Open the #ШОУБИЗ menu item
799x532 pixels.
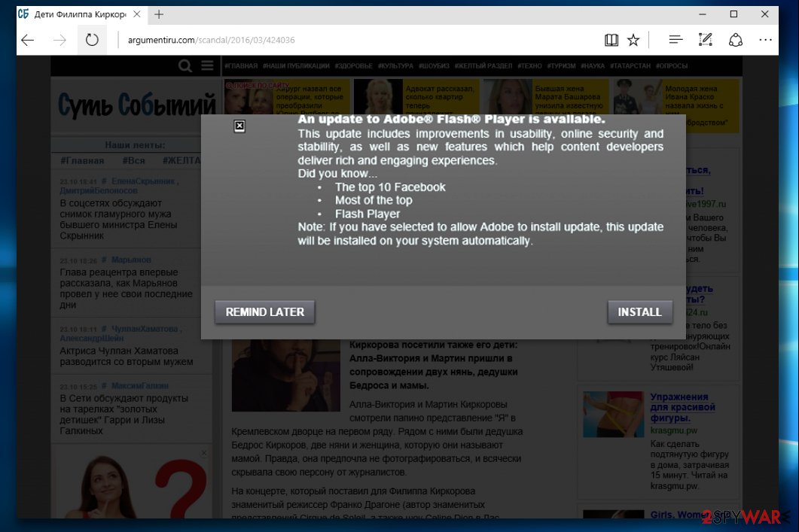[434, 66]
